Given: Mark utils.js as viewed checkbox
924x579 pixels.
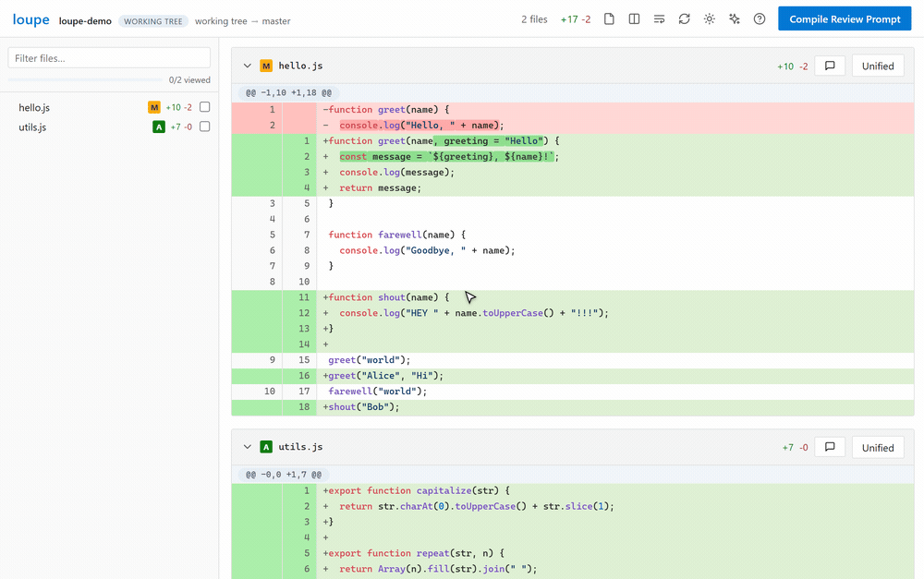Looking at the screenshot, I should [204, 127].
